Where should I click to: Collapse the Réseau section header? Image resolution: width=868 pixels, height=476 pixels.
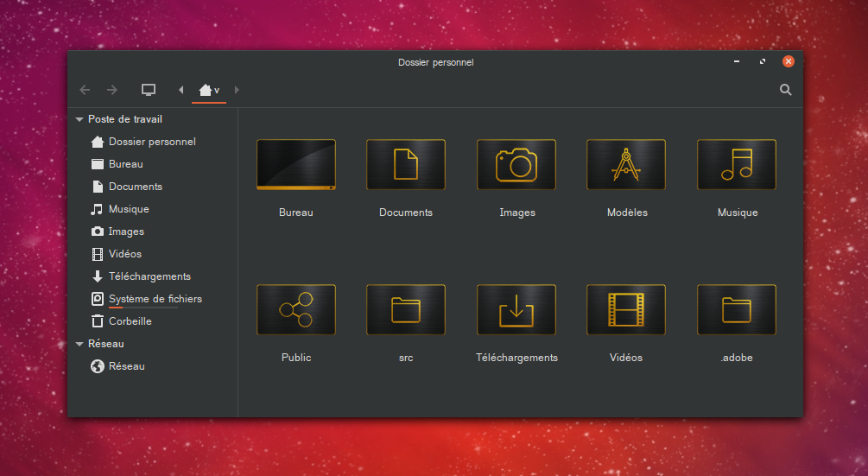pos(79,345)
